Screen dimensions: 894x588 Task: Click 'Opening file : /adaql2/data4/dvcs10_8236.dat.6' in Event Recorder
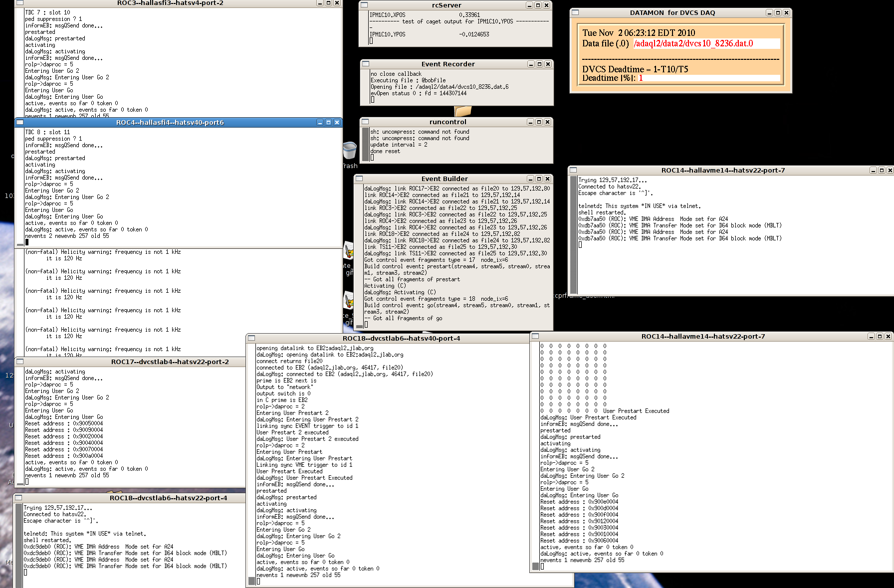click(440, 87)
